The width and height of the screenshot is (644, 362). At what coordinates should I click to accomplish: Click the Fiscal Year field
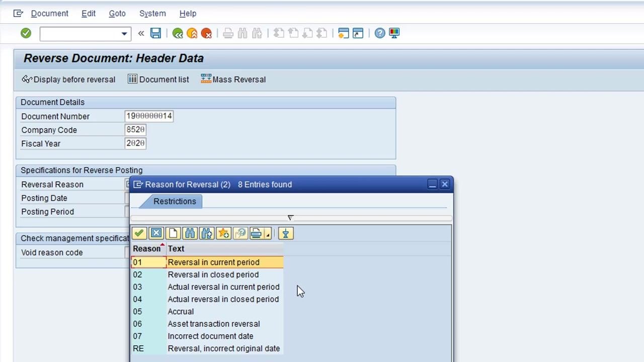[135, 143]
